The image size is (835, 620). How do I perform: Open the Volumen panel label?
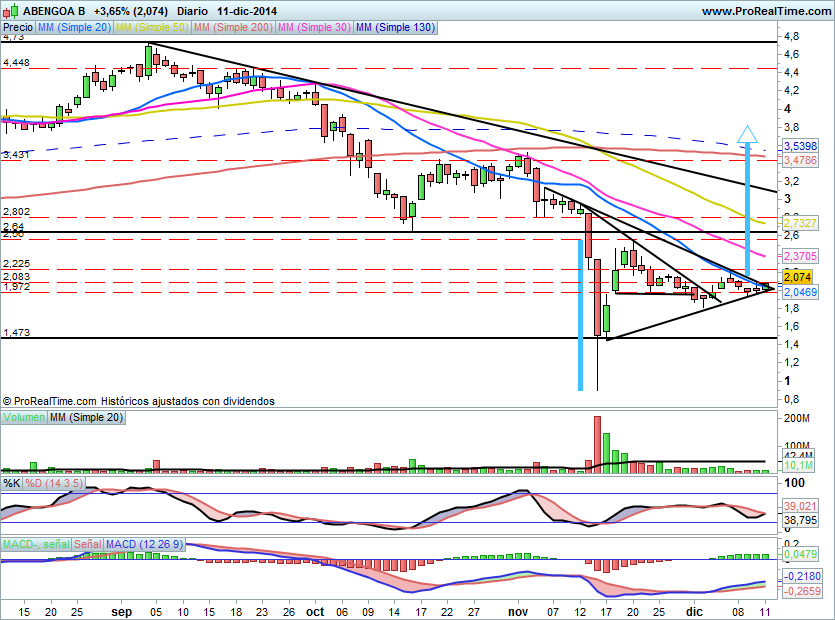click(x=24, y=417)
